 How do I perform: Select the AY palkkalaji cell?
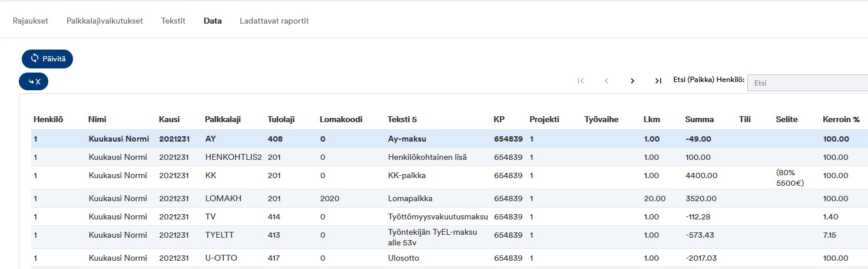pyautogui.click(x=211, y=139)
